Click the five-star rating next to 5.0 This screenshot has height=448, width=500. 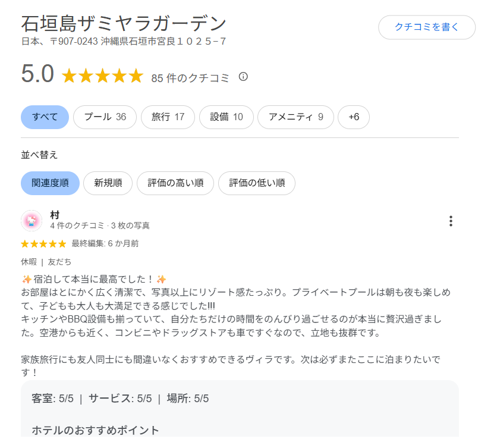(x=101, y=76)
